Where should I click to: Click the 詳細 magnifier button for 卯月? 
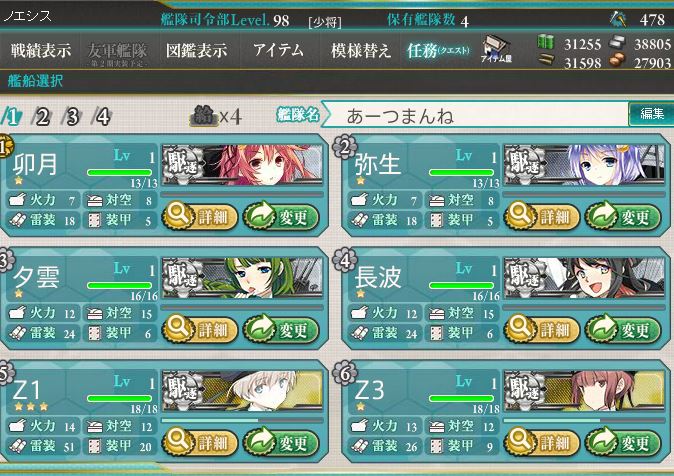click(x=200, y=216)
